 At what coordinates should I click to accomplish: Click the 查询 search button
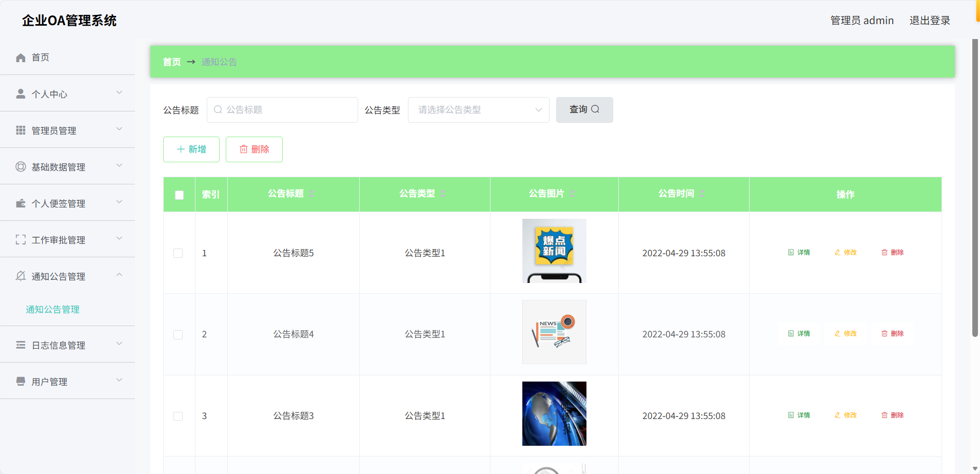tap(584, 110)
